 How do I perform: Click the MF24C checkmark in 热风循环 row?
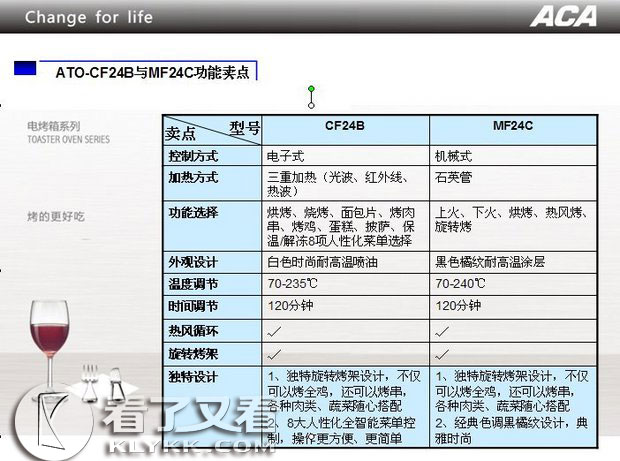pyautogui.click(x=442, y=331)
